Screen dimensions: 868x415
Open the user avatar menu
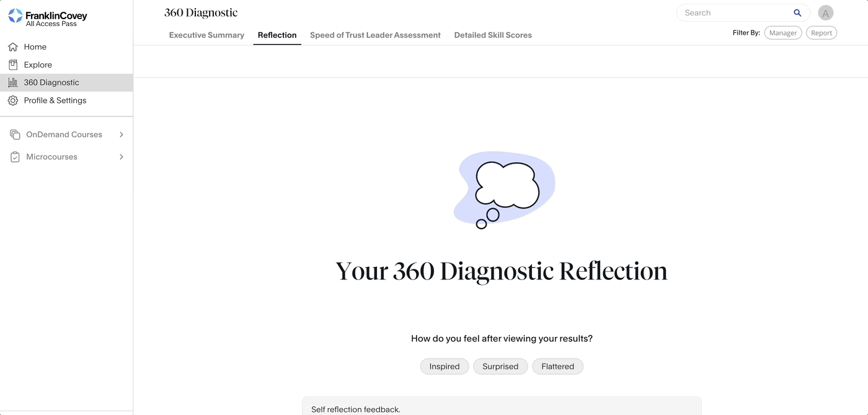pos(825,13)
